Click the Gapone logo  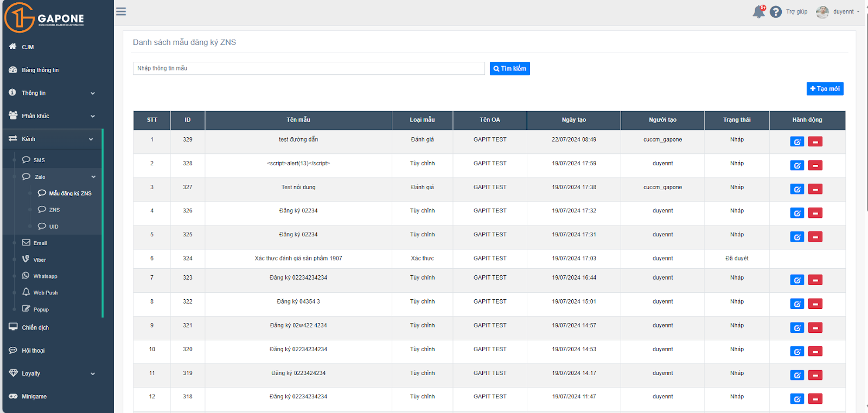(x=44, y=17)
